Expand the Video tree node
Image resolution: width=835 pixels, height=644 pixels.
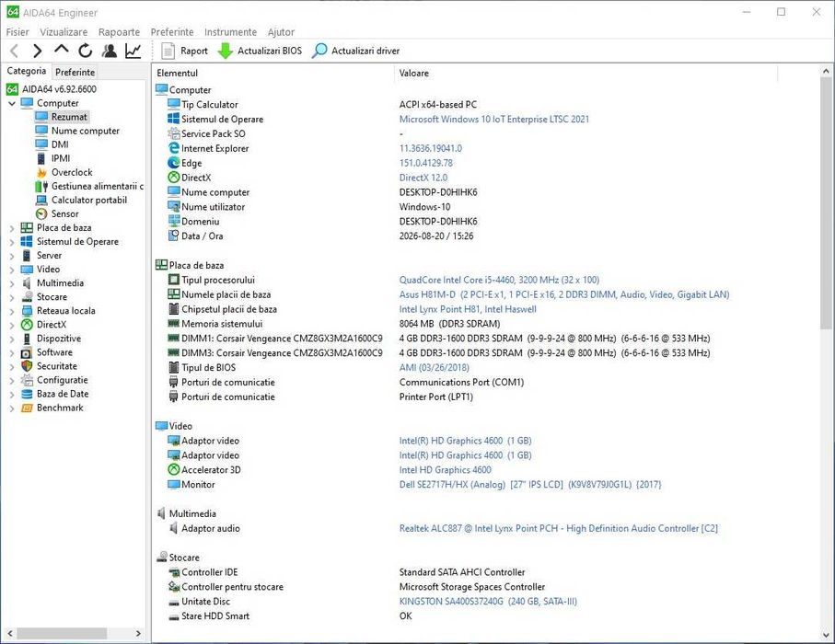(x=12, y=270)
